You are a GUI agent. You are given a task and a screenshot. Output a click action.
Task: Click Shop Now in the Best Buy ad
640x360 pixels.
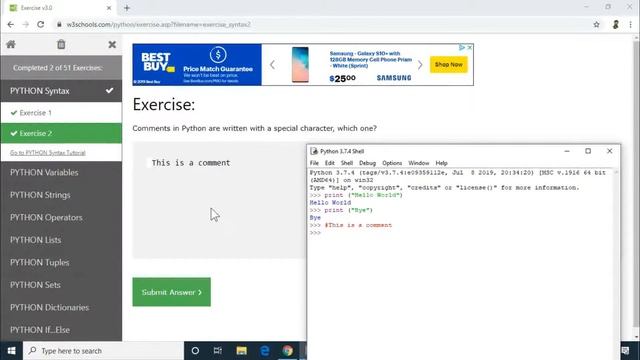[449, 64]
